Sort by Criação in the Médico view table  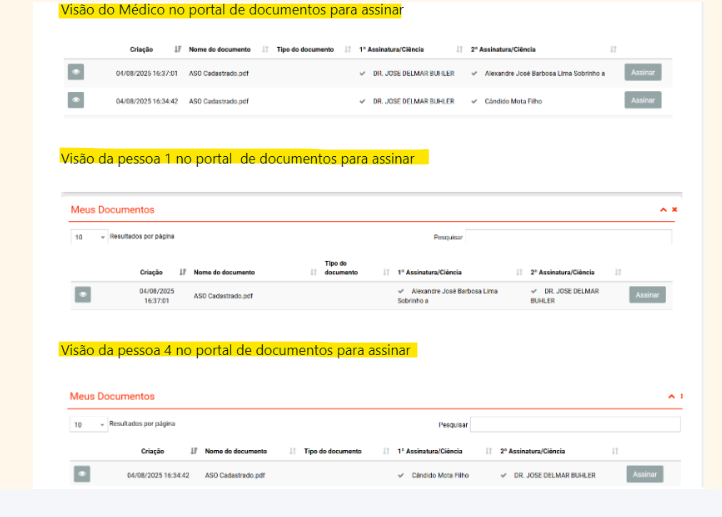[178, 49]
